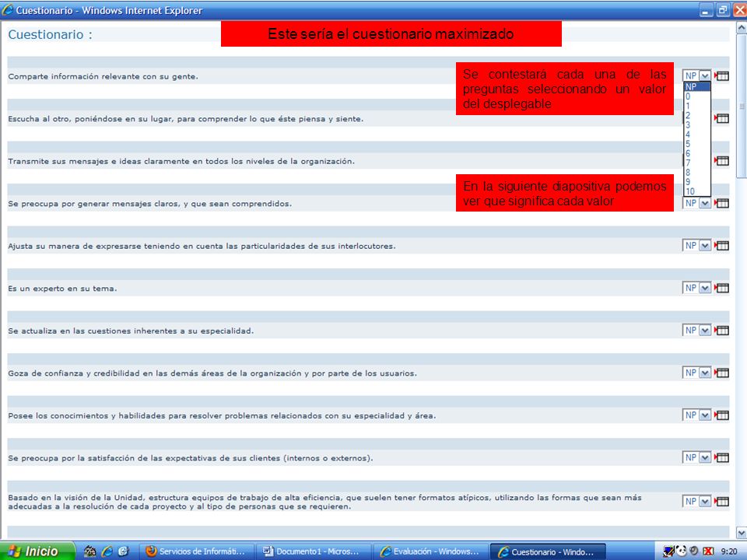
Task: Open the NP dropdown for 'Basado en la visión de la Unidad'
Action: pos(697,501)
